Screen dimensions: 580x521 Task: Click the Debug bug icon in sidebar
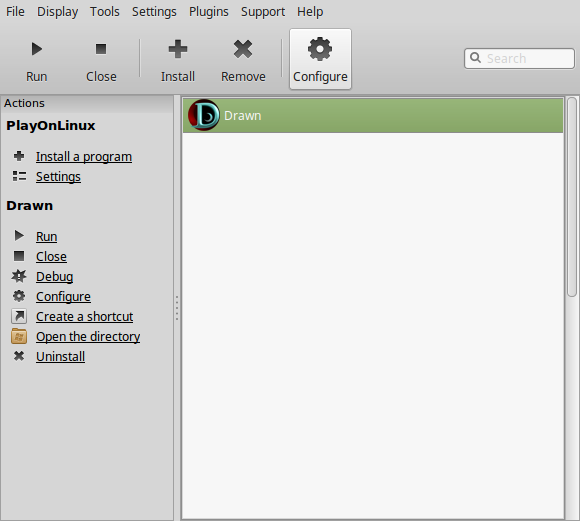(19, 276)
